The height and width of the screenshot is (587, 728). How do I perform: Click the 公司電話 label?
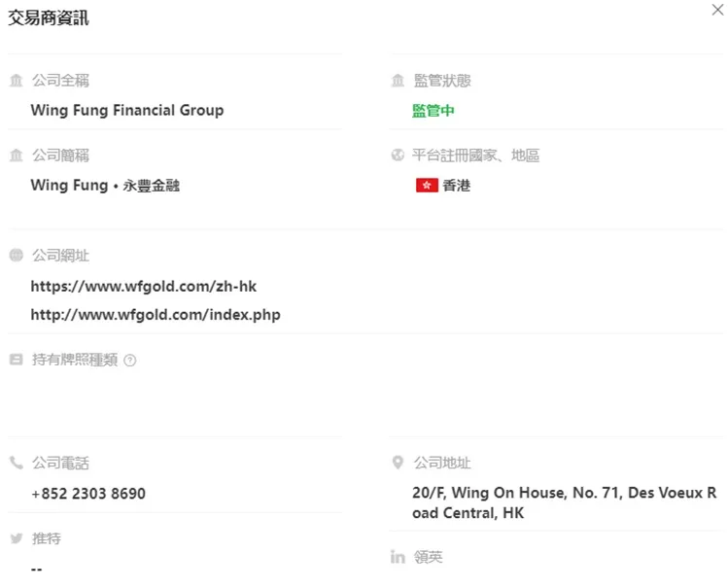(60, 463)
